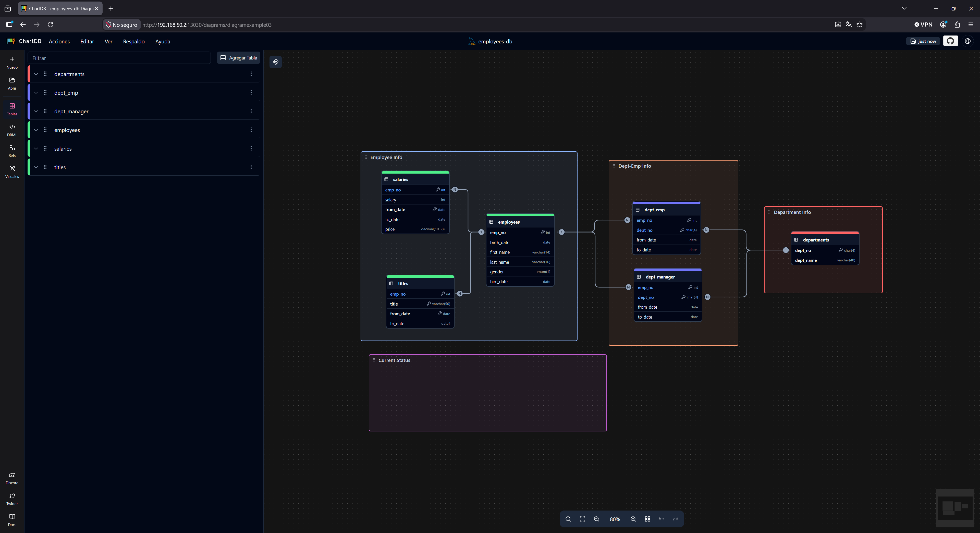This screenshot has width=980, height=533.
Task: Open the DBML code view icon
Action: [x=12, y=127]
